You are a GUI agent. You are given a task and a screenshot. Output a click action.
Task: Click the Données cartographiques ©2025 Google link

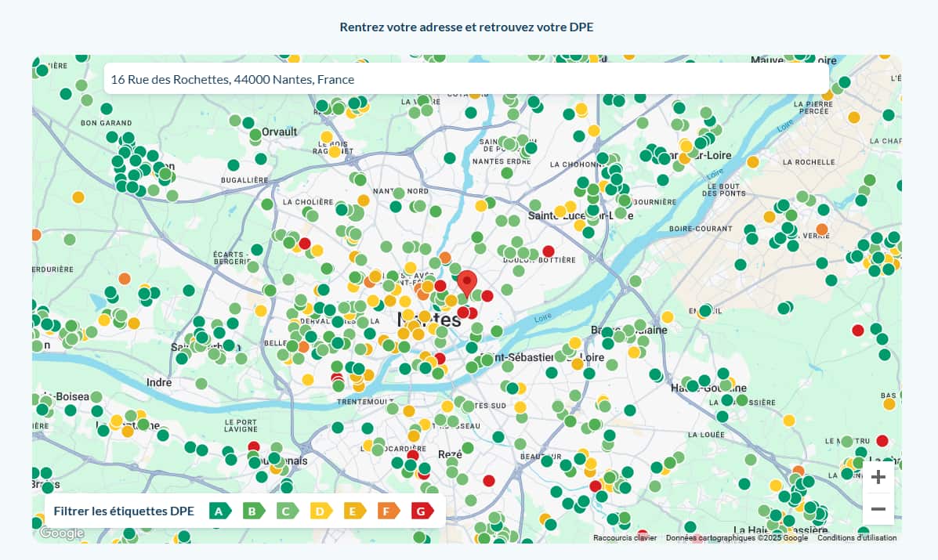(736, 538)
